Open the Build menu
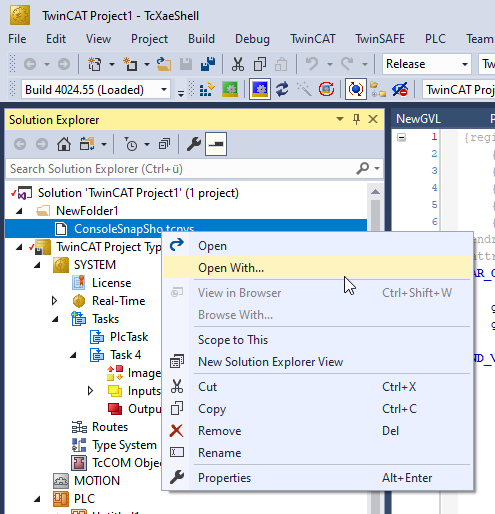The height and width of the screenshot is (514, 495). click(x=201, y=39)
